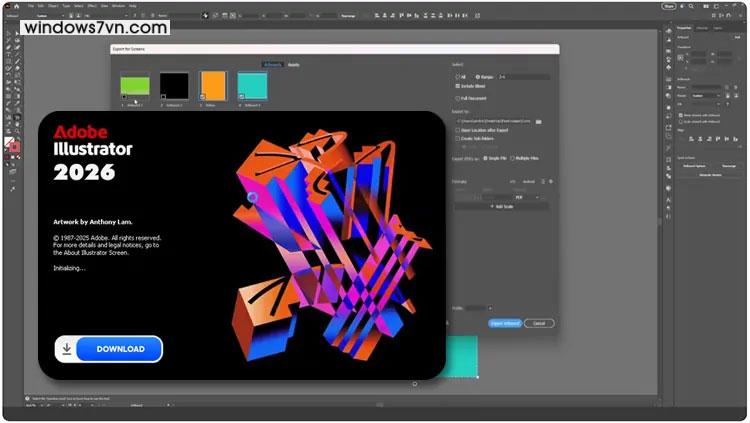750x423 pixels.
Task: Click the Fill and Stroke color indicator
Action: 11,145
